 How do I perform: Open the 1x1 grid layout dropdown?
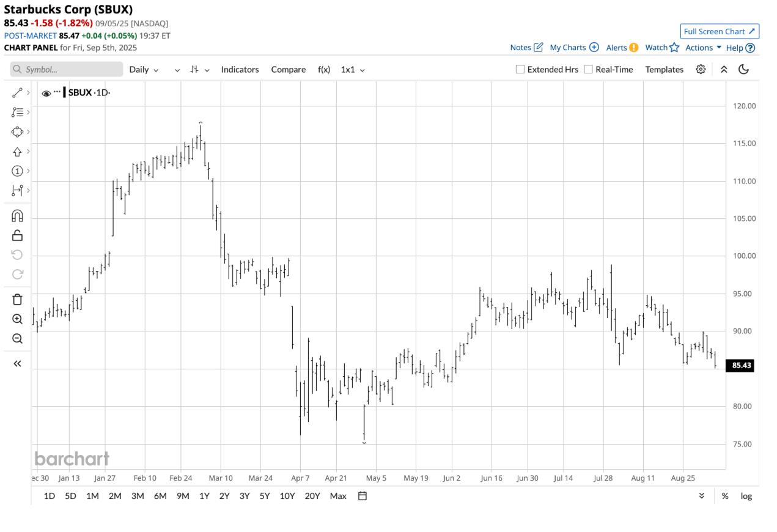point(353,69)
